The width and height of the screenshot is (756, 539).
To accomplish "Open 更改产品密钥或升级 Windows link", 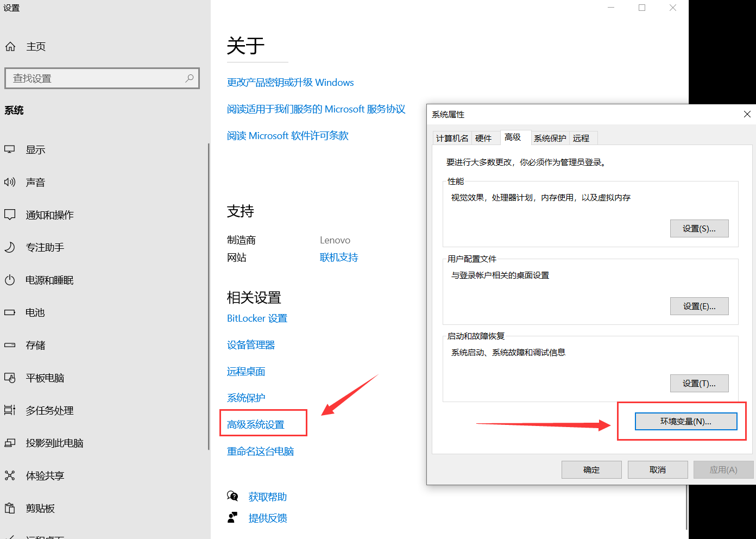I will tap(291, 83).
